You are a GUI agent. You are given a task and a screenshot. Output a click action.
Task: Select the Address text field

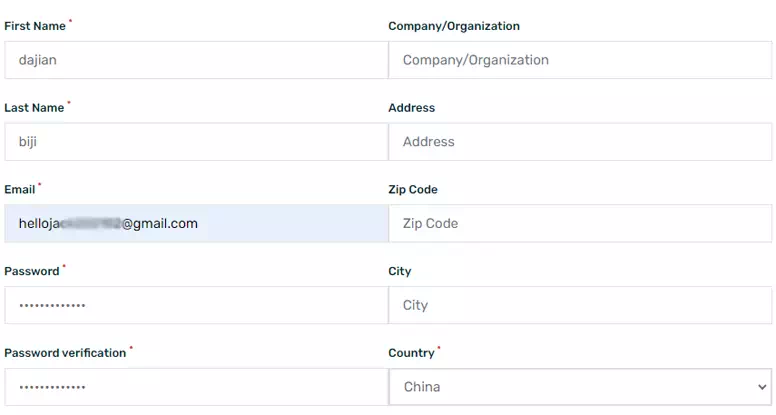point(580,142)
